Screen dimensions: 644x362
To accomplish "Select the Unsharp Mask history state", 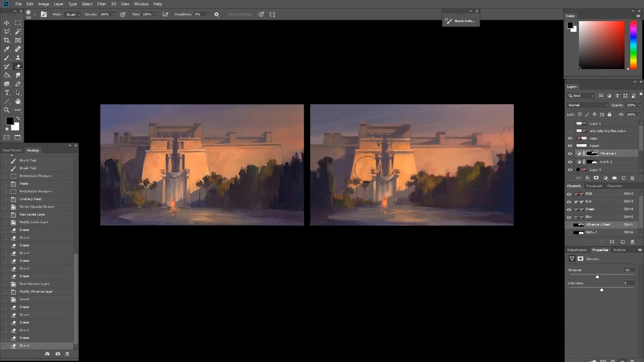I will coord(37,199).
